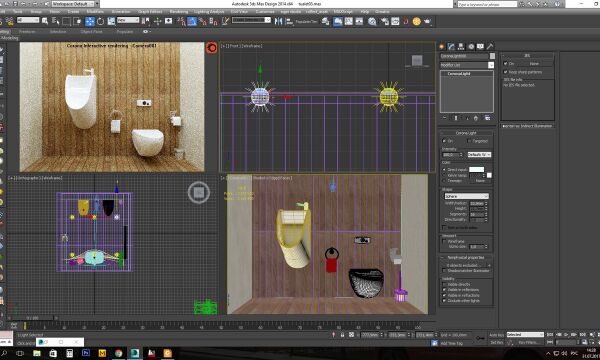Click the Key Filters button
Viewport: 600px width, 360px height.
529,343
